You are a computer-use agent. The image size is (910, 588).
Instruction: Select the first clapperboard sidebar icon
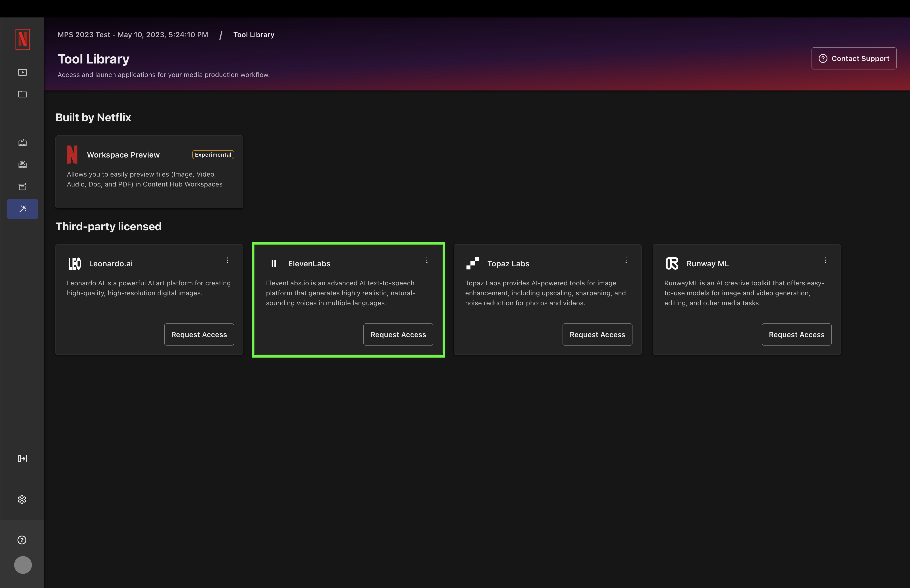tap(23, 142)
